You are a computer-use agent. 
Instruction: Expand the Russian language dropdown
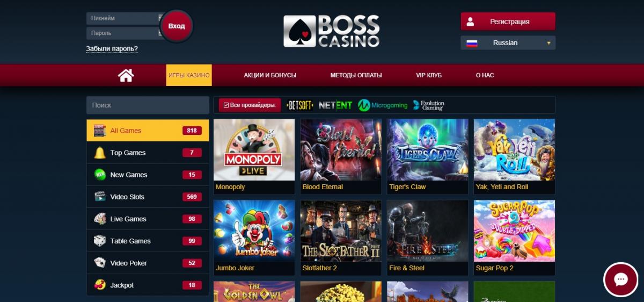[x=508, y=43]
